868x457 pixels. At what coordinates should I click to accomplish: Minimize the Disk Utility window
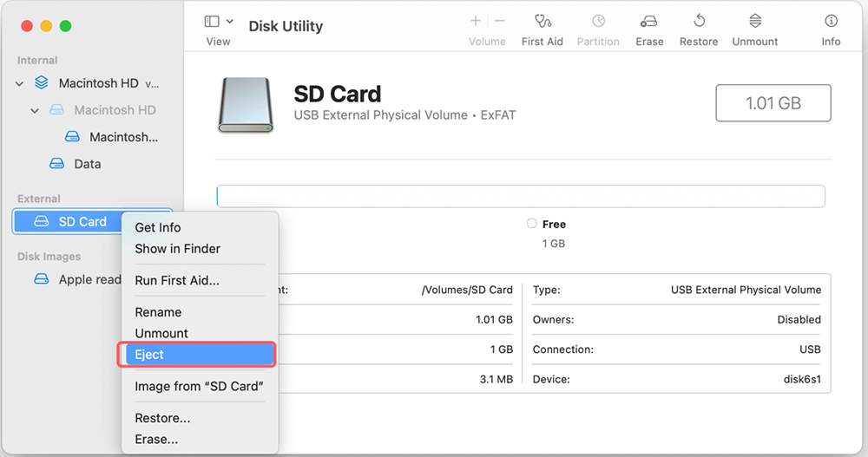point(47,26)
